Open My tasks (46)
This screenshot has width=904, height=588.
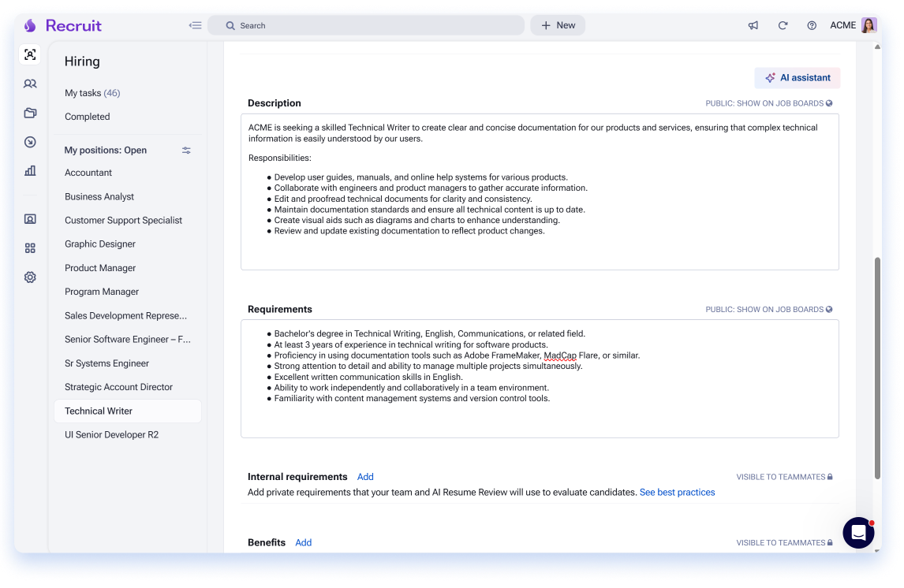(92, 93)
